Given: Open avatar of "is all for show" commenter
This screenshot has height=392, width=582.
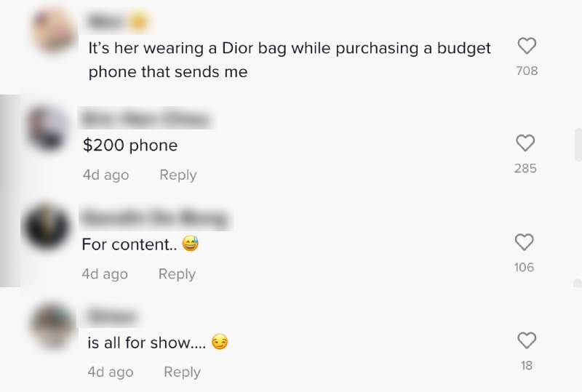Looking at the screenshot, I should coord(52,326).
